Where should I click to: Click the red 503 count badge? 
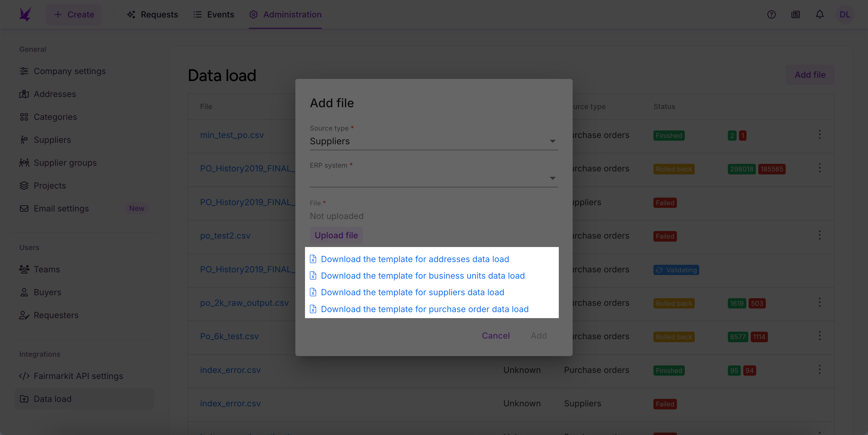[x=757, y=303]
